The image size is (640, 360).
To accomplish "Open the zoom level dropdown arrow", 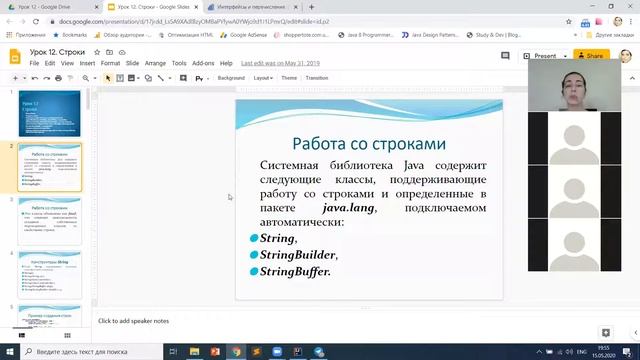I will pos(95,78).
